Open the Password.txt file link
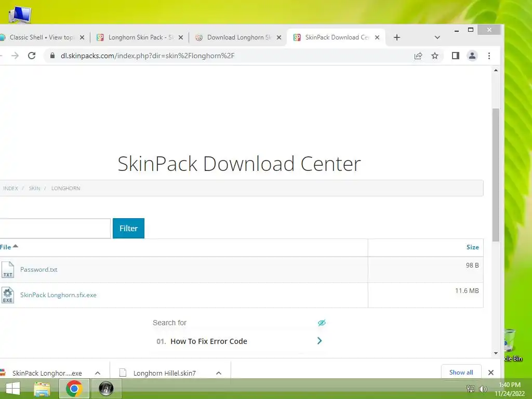 [38, 270]
